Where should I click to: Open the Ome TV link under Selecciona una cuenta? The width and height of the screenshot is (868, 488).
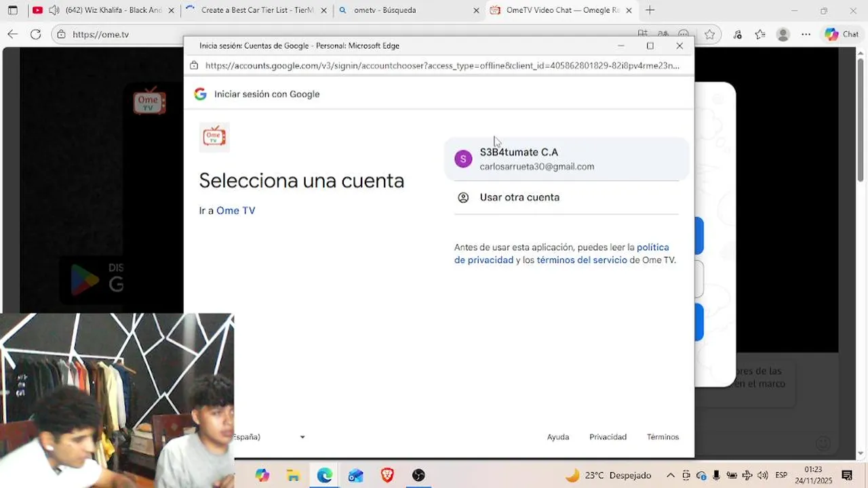pyautogui.click(x=236, y=211)
